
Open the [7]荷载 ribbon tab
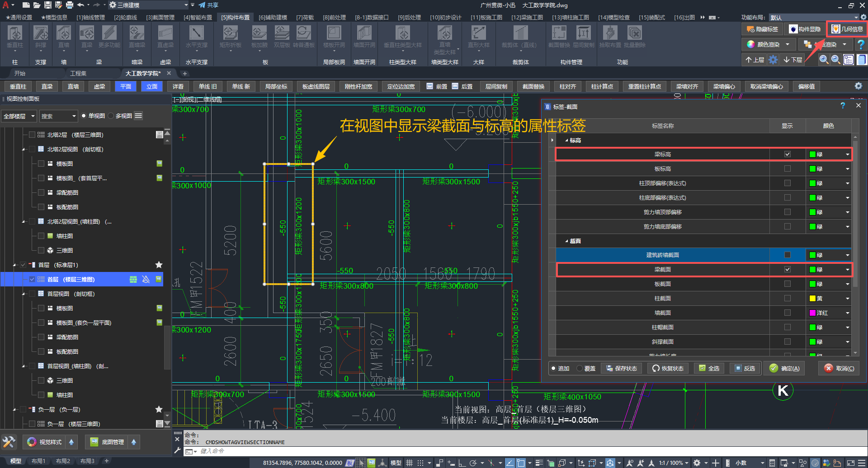click(x=305, y=17)
